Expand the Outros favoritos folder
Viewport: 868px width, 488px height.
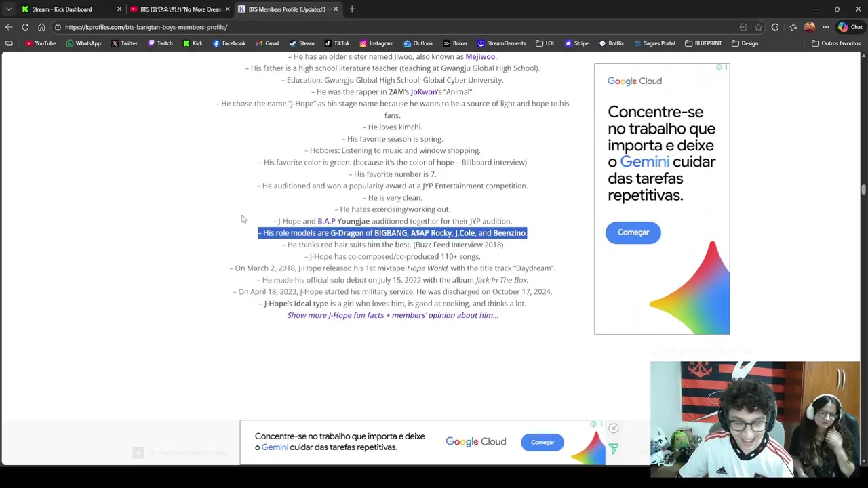[x=835, y=43]
